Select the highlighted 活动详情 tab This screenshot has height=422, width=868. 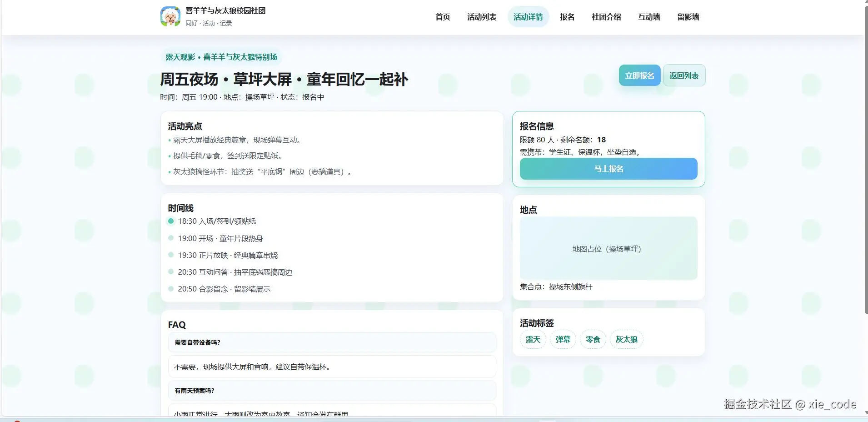tap(528, 17)
